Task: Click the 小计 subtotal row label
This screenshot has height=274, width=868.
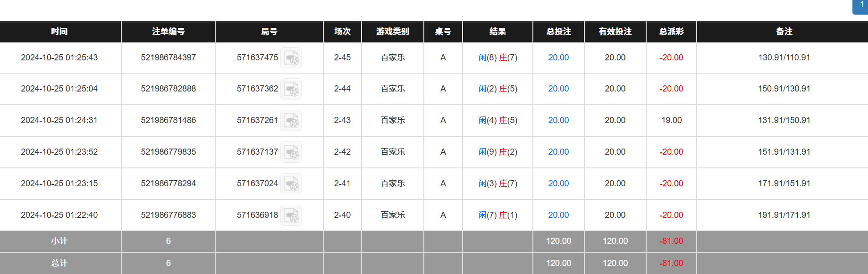Action: tap(59, 241)
